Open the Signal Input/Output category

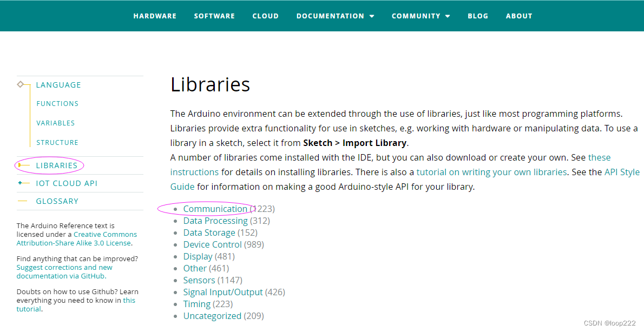(x=222, y=292)
